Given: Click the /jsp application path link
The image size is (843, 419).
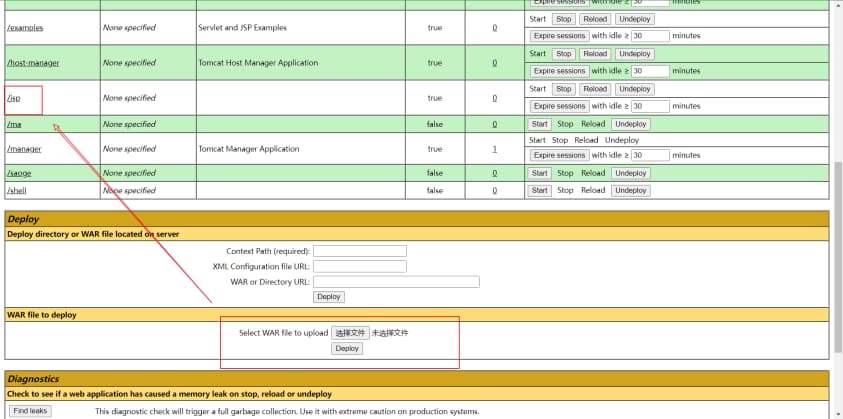Looking at the screenshot, I should coord(14,98).
